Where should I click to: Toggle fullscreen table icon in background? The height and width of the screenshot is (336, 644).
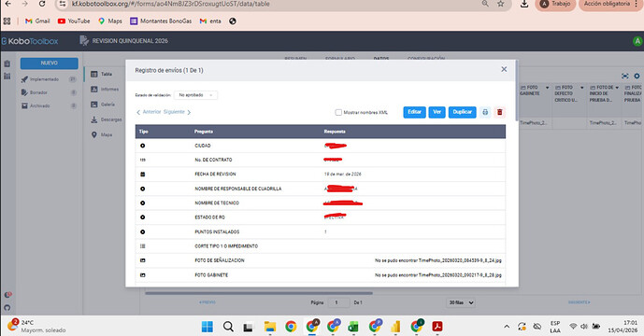[x=624, y=76]
